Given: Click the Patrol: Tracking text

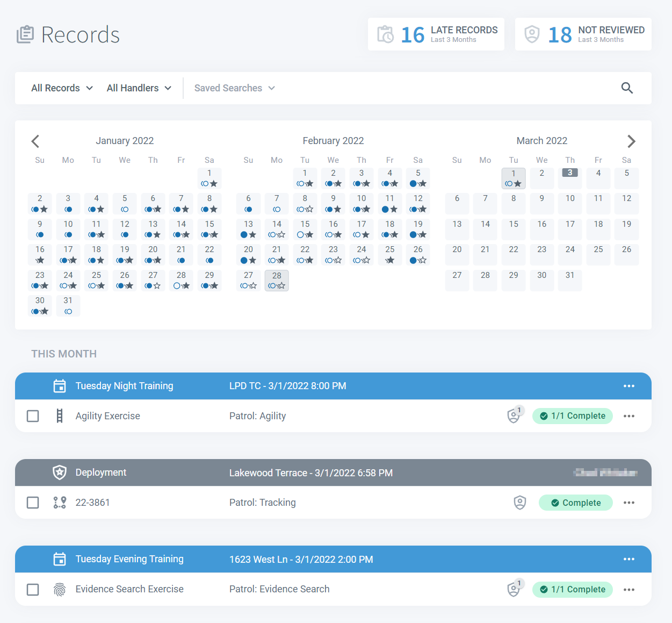Looking at the screenshot, I should point(262,503).
